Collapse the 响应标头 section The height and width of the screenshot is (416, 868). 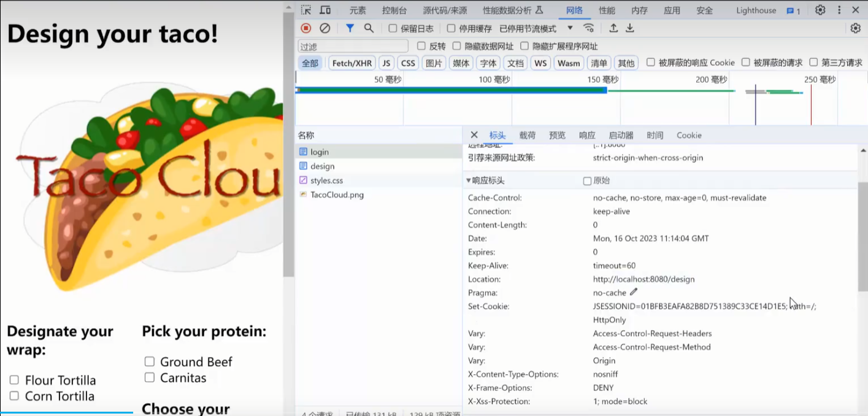469,180
